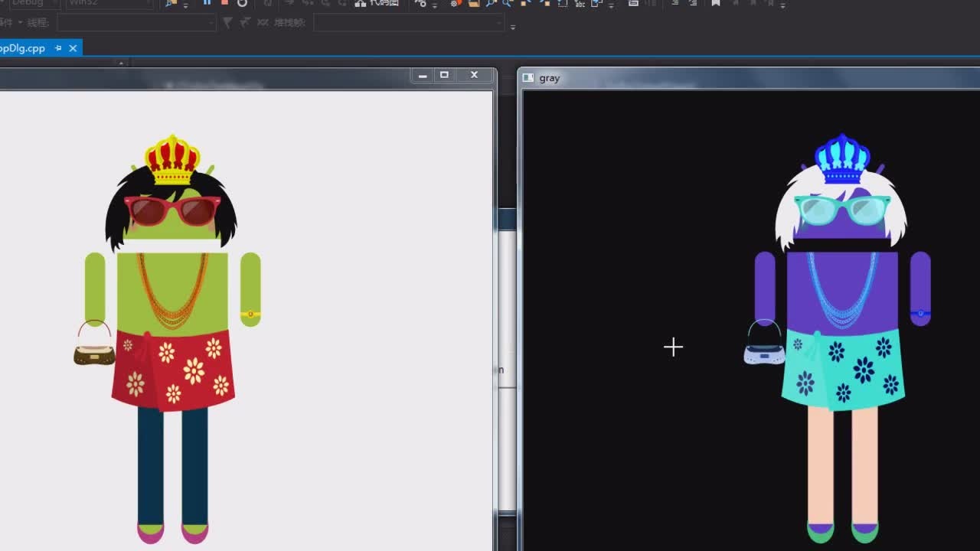The width and height of the screenshot is (980, 551).
Task: Restart debugging with the circular arrow icon
Action: click(x=242, y=2)
